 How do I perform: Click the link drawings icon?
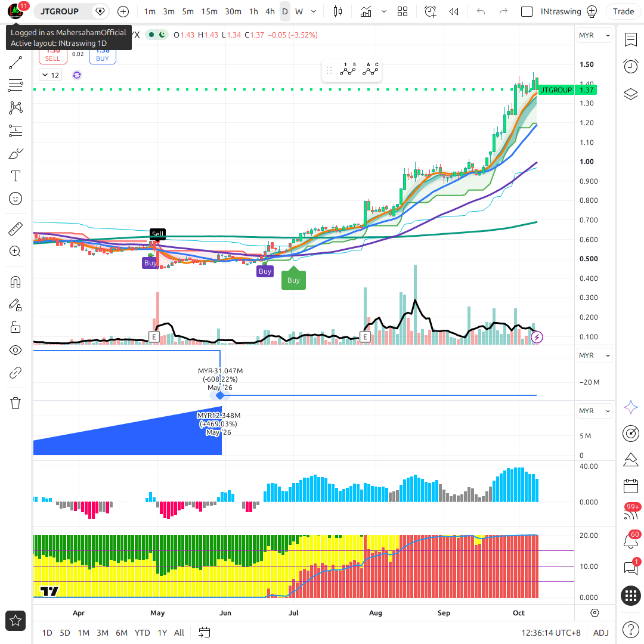(x=16, y=373)
